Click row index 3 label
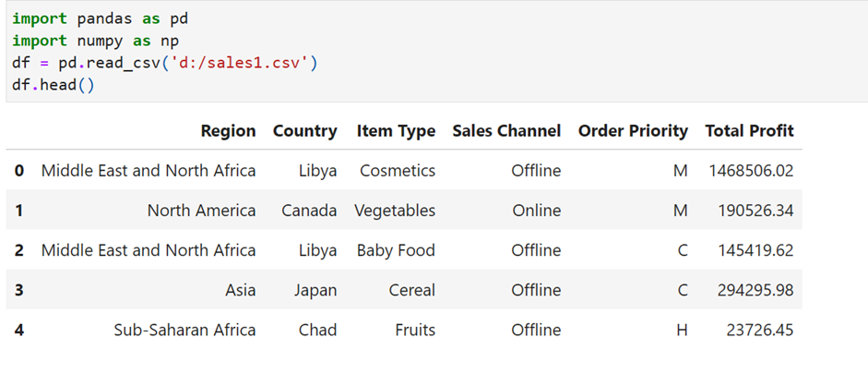Image resolution: width=868 pixels, height=374 pixels. 19,290
